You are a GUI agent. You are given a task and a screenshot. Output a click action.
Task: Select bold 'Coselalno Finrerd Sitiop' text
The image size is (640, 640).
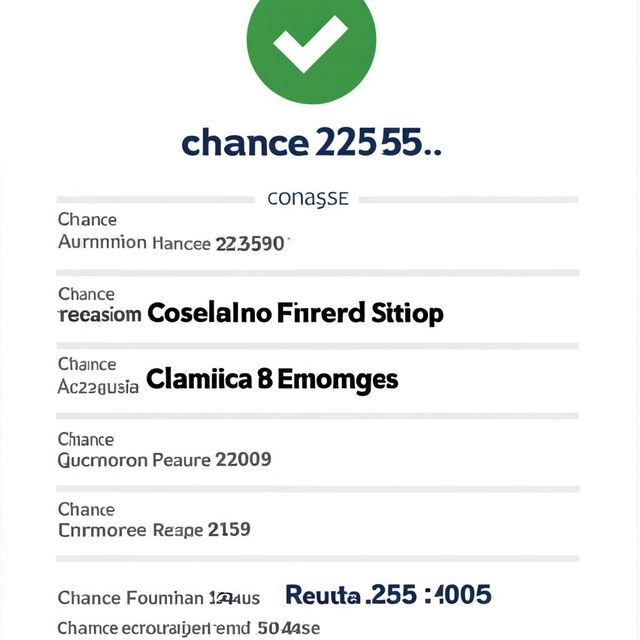coord(295,313)
